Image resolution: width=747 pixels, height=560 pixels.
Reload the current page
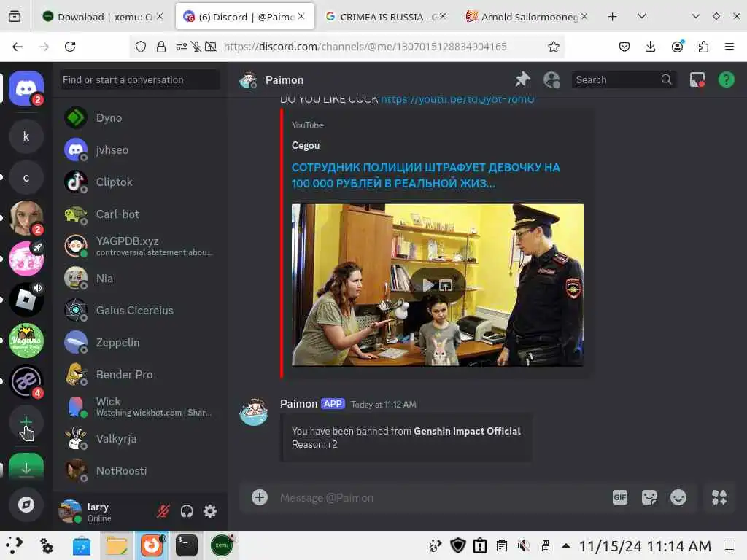tap(70, 47)
